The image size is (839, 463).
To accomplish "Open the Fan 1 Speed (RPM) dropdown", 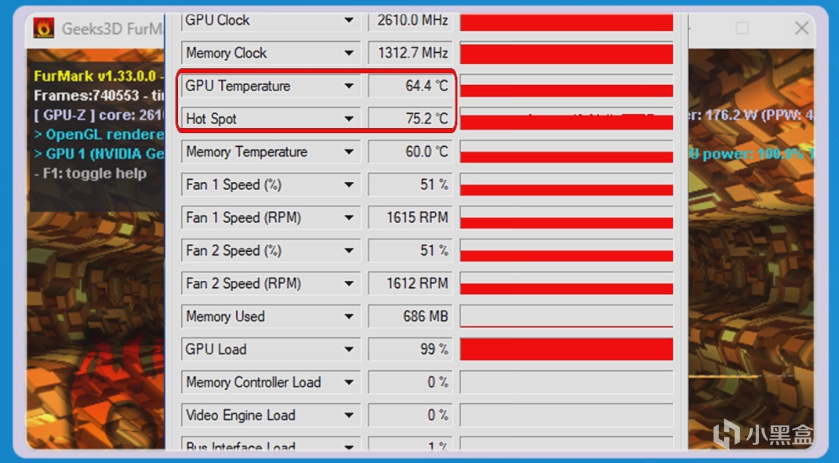I will coord(271,218).
